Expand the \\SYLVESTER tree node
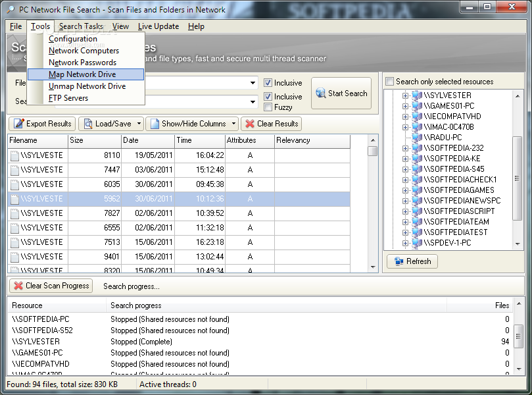The width and height of the screenshot is (532, 395). 405,95
